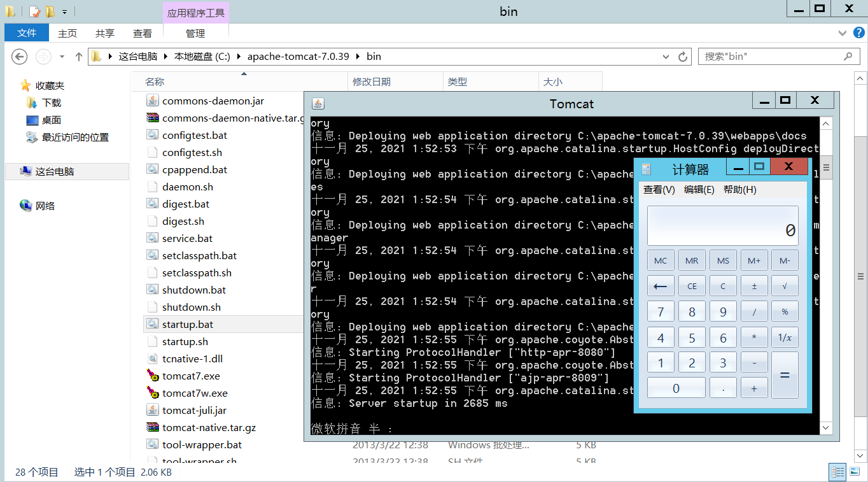Viewport: 868px width, 482px height.
Task: Select 下载 in the favorites pane
Action: [x=52, y=103]
